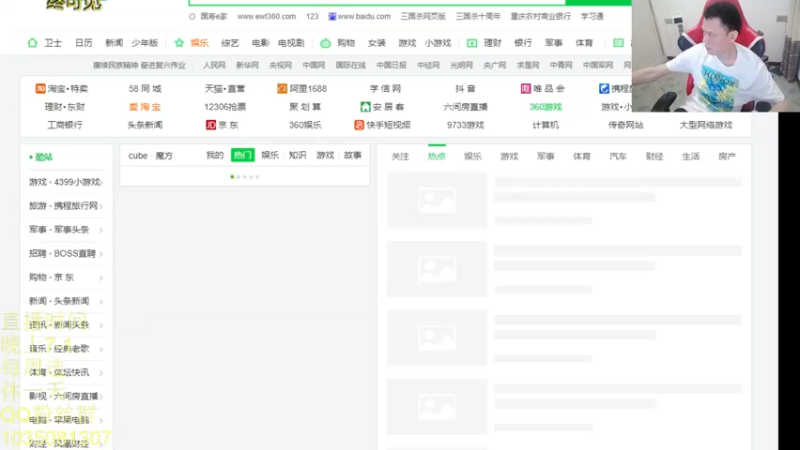800x450 pixels.
Task: Select the radio circle before 国寿e家
Action: click(192, 17)
